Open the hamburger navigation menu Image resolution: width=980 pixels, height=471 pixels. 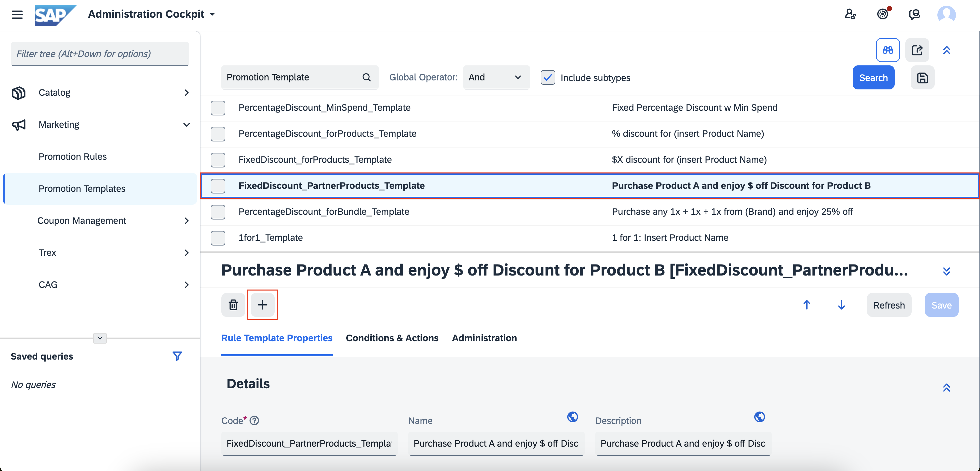click(17, 15)
